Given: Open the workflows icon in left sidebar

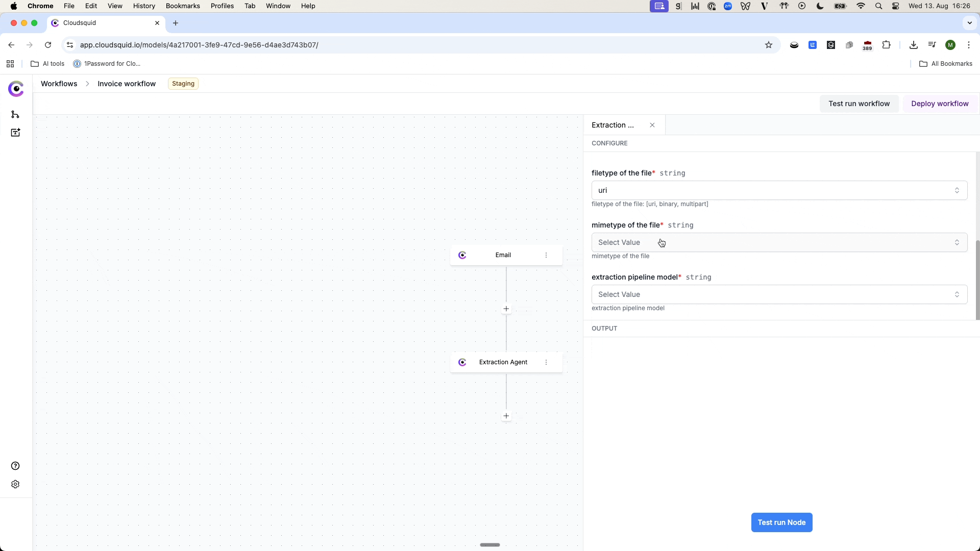Looking at the screenshot, I should (15, 114).
